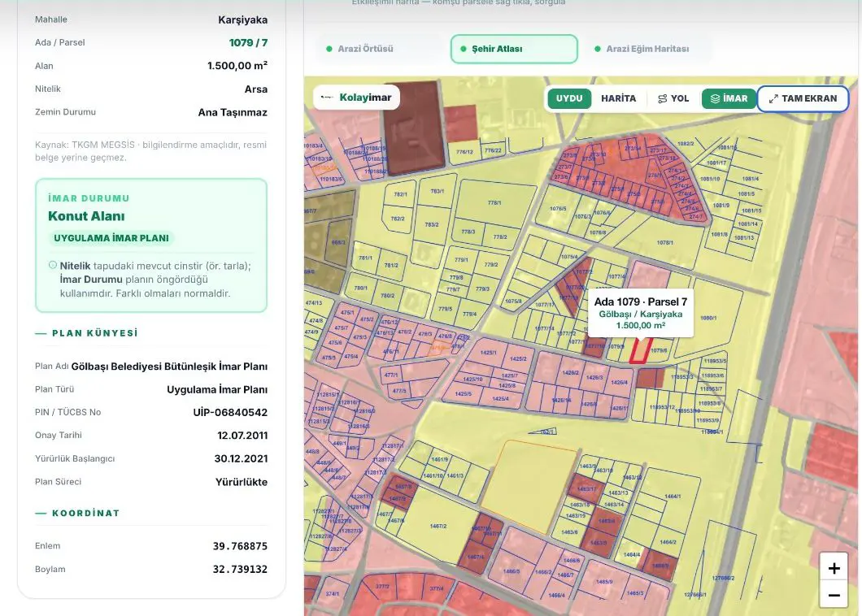Zoom out the map with the minus button
This screenshot has height=616, width=862.
pyautogui.click(x=834, y=595)
